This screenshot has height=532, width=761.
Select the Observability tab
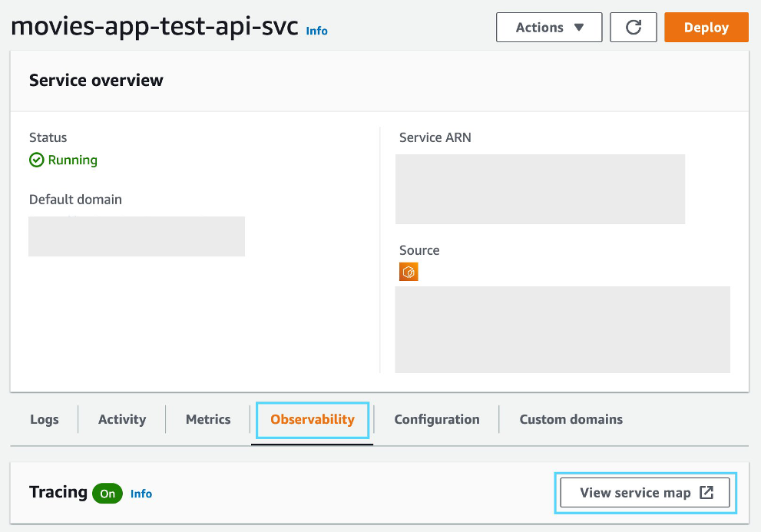point(313,419)
